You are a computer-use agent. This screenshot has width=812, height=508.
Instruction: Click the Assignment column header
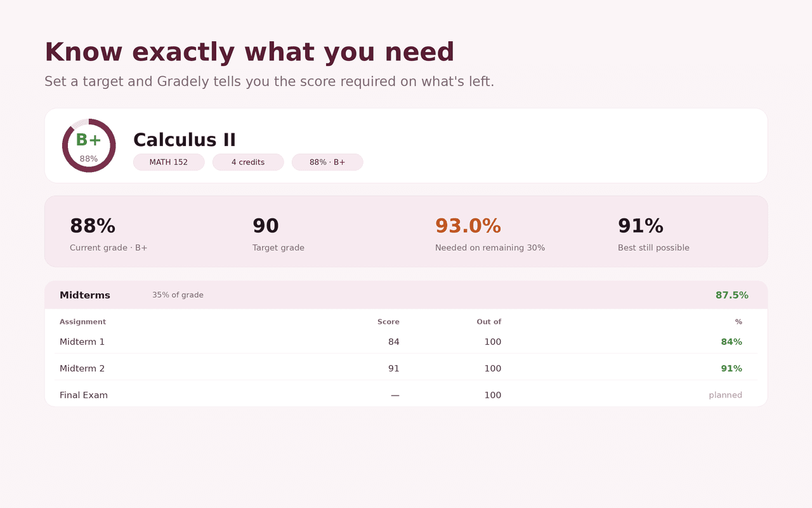click(82, 322)
